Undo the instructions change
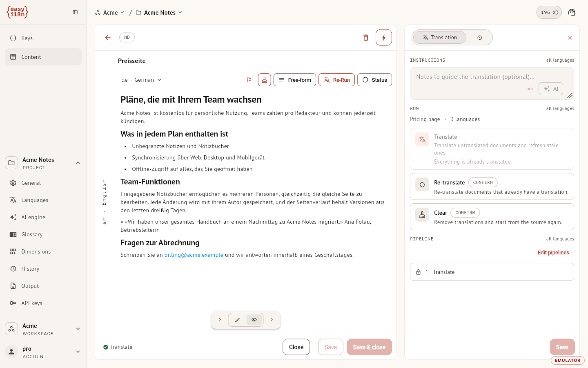Screen dimensions: 588x368 point(530,89)
